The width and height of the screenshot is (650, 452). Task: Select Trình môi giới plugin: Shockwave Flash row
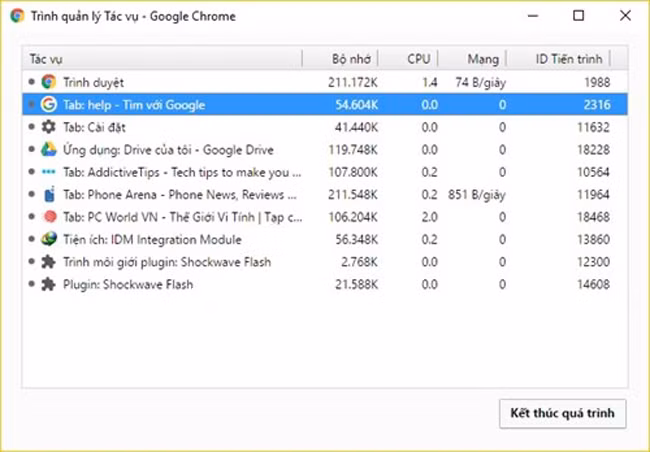tap(167, 262)
